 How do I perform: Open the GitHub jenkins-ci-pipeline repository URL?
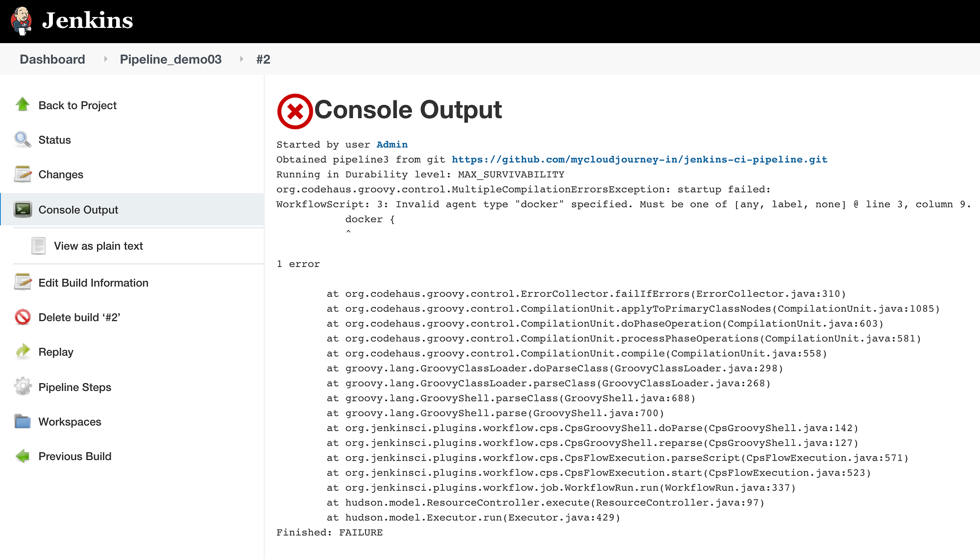[x=639, y=159]
